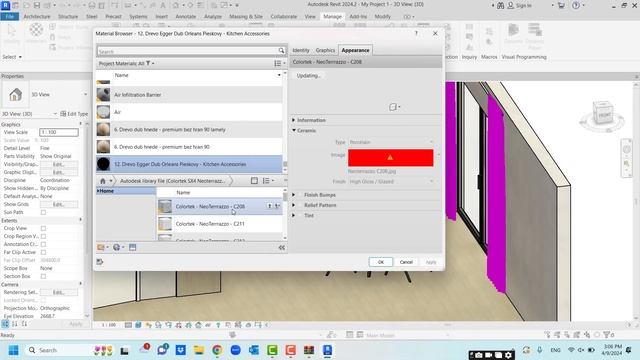Toggle the Sun Path checkbox
Viewport: 640px width, 360px height.
[x=43, y=212]
